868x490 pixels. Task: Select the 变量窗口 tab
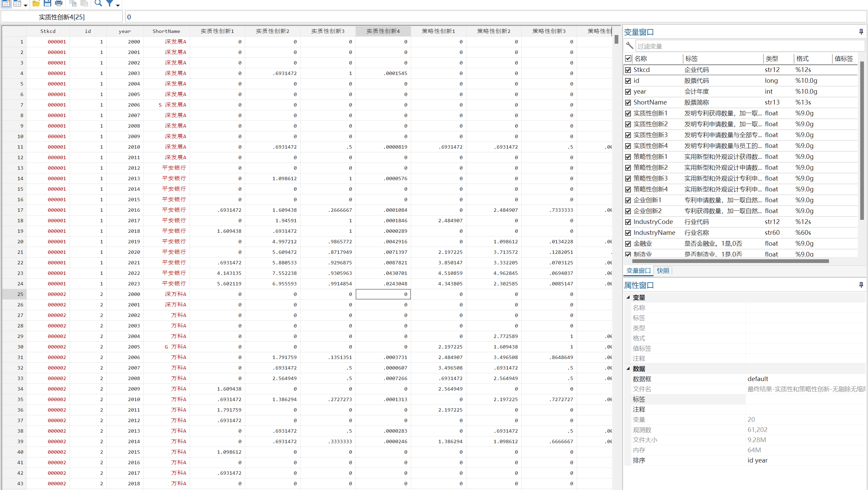coord(638,271)
